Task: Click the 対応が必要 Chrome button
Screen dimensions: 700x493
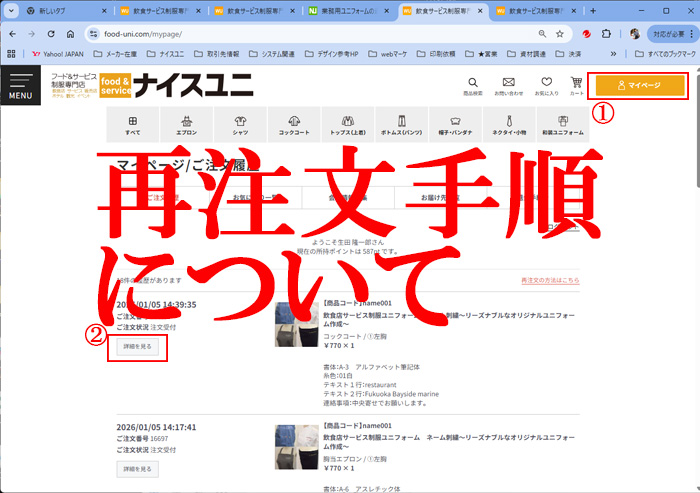Action: 673,34
